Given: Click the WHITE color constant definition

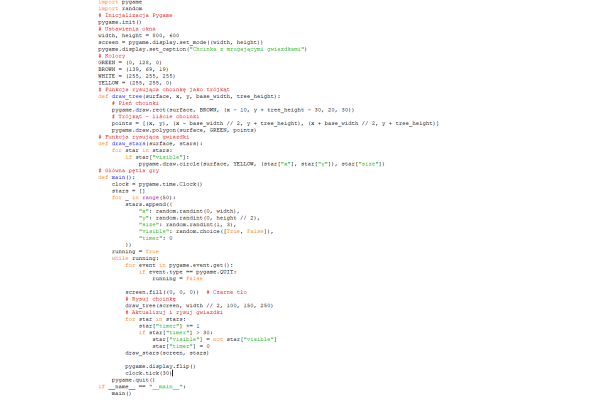Looking at the screenshot, I should click(x=131, y=75).
